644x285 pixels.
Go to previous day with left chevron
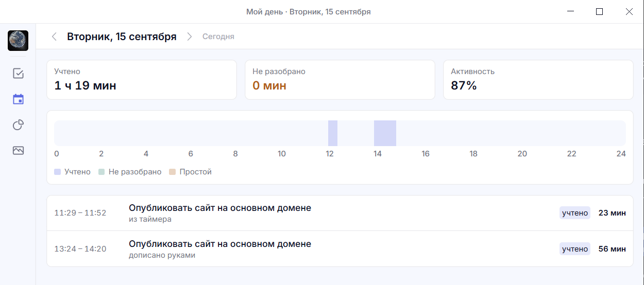tap(54, 37)
